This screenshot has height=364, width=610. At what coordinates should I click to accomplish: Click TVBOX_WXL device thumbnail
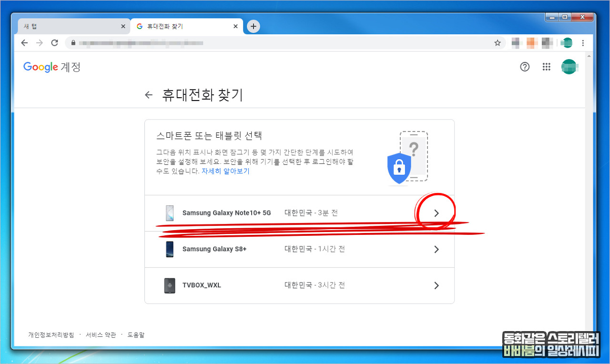point(170,285)
